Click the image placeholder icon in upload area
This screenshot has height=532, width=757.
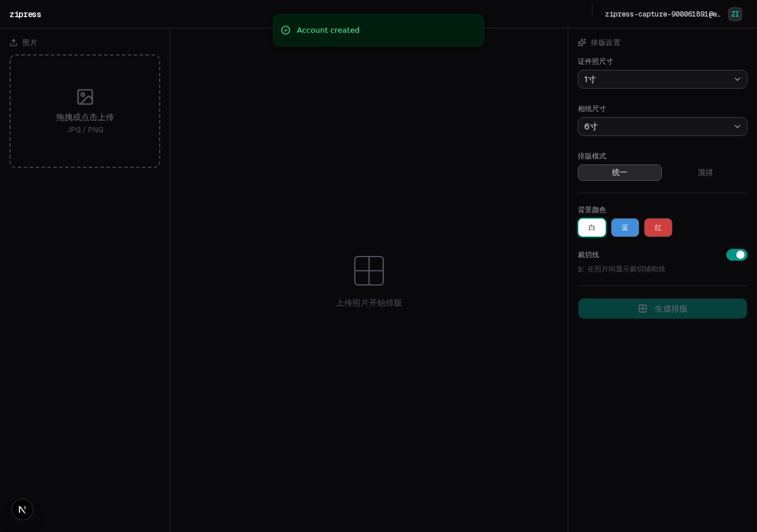click(85, 97)
